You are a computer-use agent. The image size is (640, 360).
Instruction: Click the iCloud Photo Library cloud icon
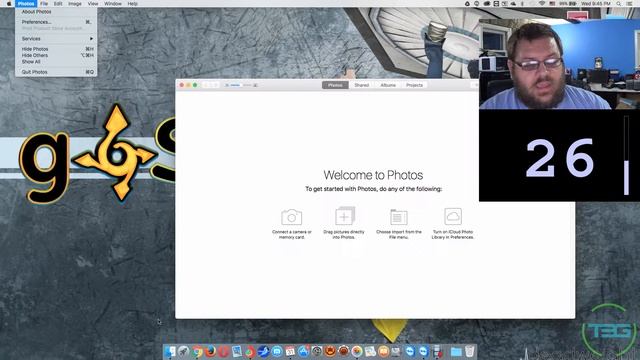click(x=453, y=216)
